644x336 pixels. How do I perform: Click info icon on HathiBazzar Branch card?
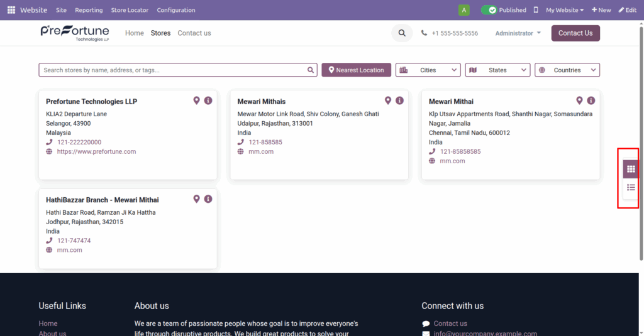coord(208,199)
